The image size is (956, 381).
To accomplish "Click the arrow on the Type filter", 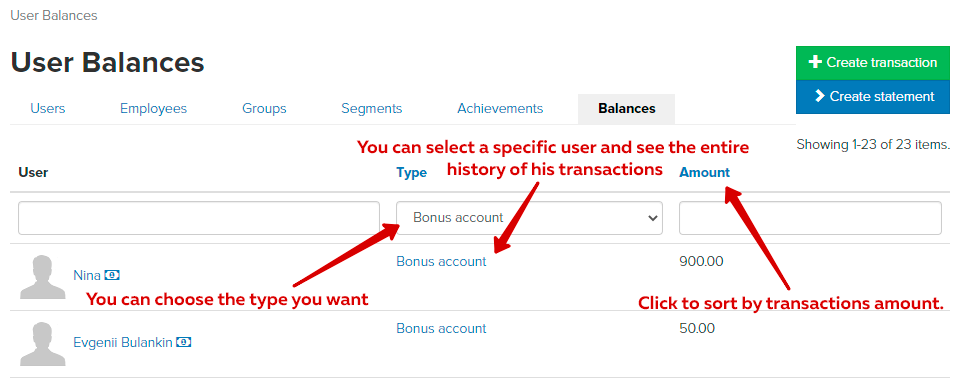I will click(652, 218).
